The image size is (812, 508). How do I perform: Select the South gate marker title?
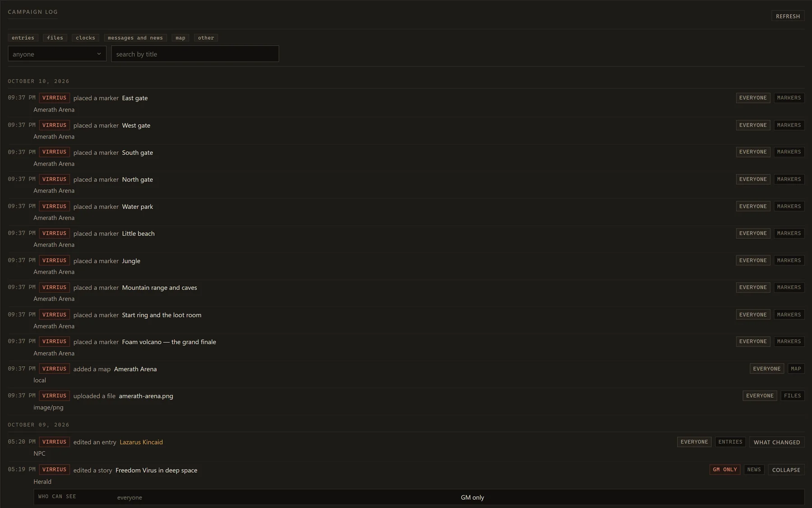coord(138,153)
